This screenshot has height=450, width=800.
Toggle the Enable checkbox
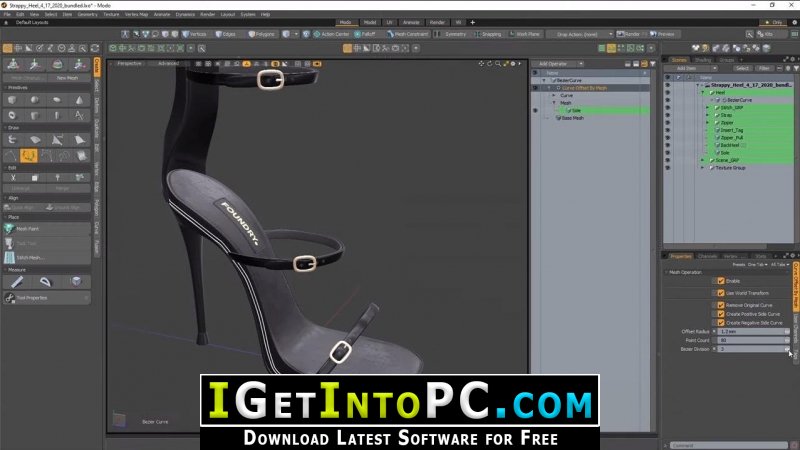721,281
